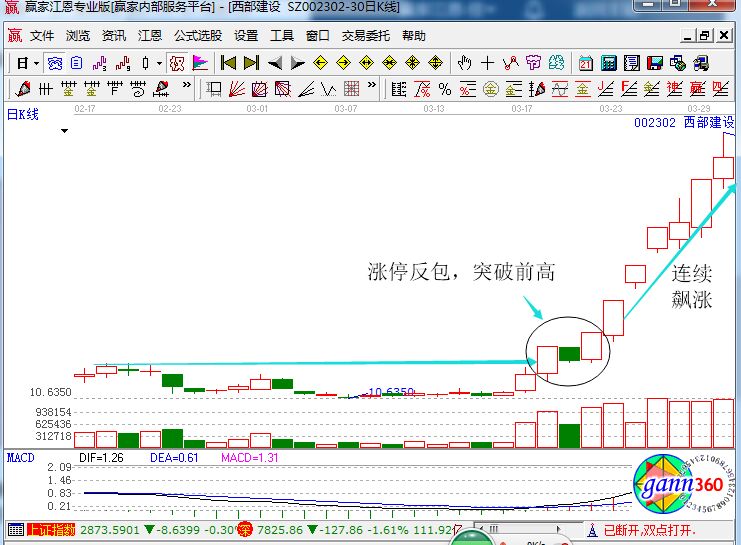This screenshot has width=741, height=545.
Task: Toggle the grid square drawing tool
Action: (x=351, y=89)
